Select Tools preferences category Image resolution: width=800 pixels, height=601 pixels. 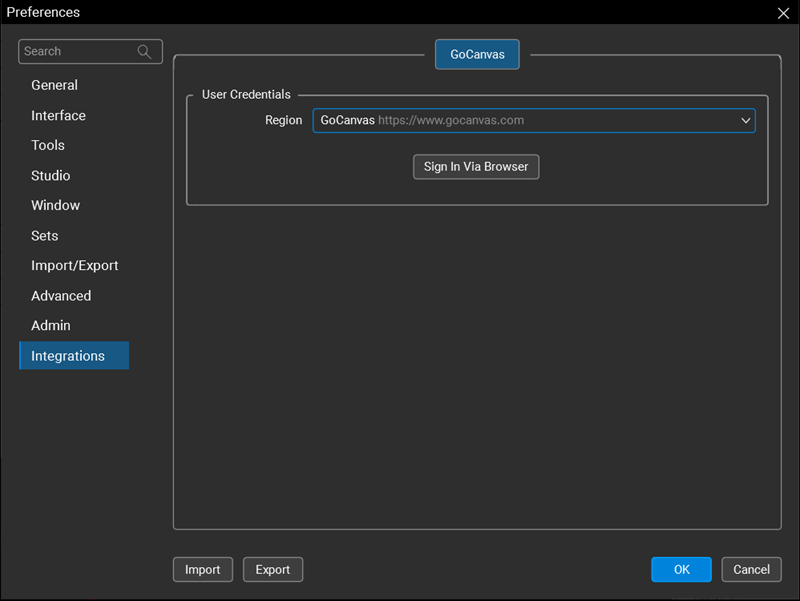[x=48, y=145]
